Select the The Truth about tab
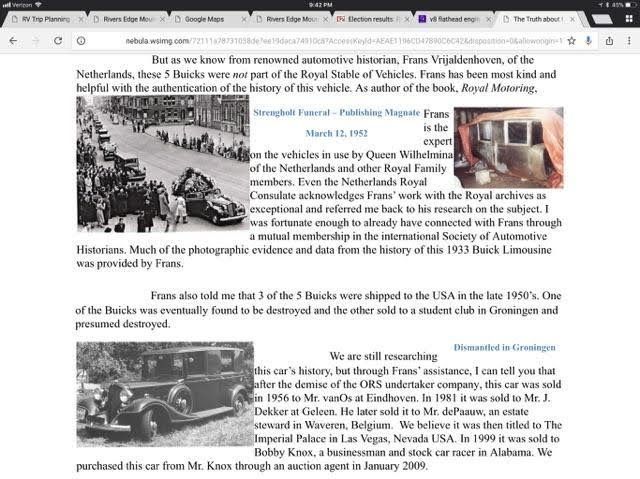 click(538, 19)
